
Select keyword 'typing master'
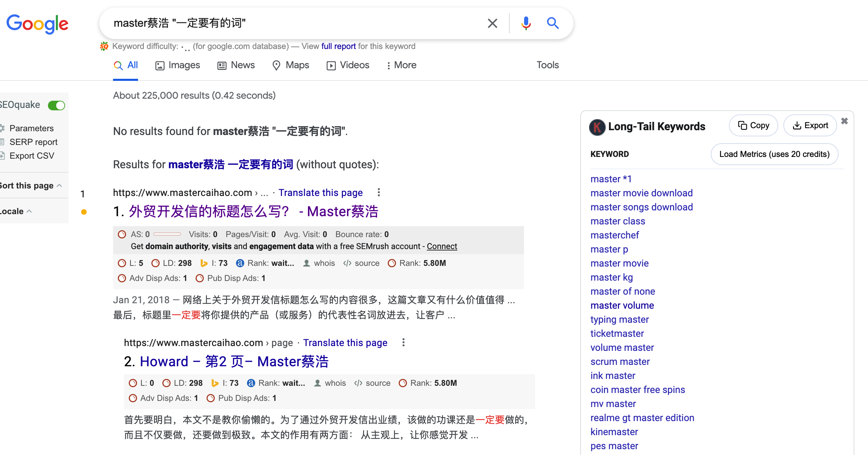click(x=619, y=319)
